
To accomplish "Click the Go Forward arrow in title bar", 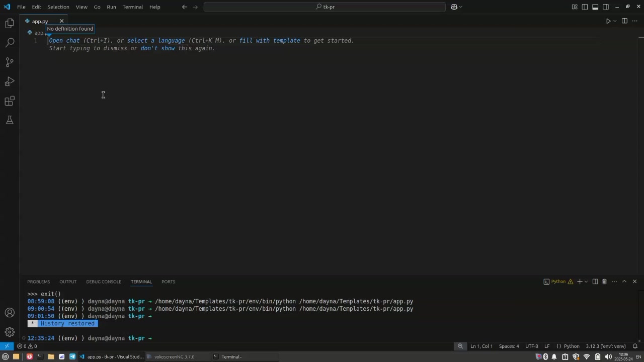I will [x=196, y=7].
